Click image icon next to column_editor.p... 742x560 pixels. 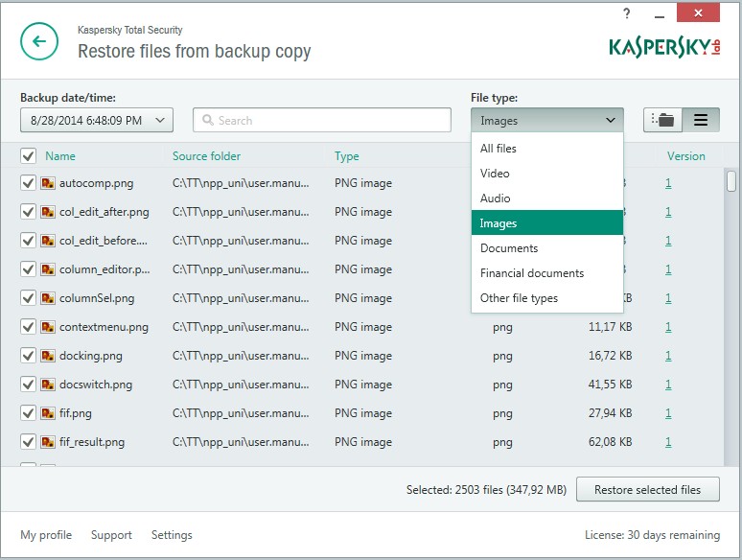47,268
